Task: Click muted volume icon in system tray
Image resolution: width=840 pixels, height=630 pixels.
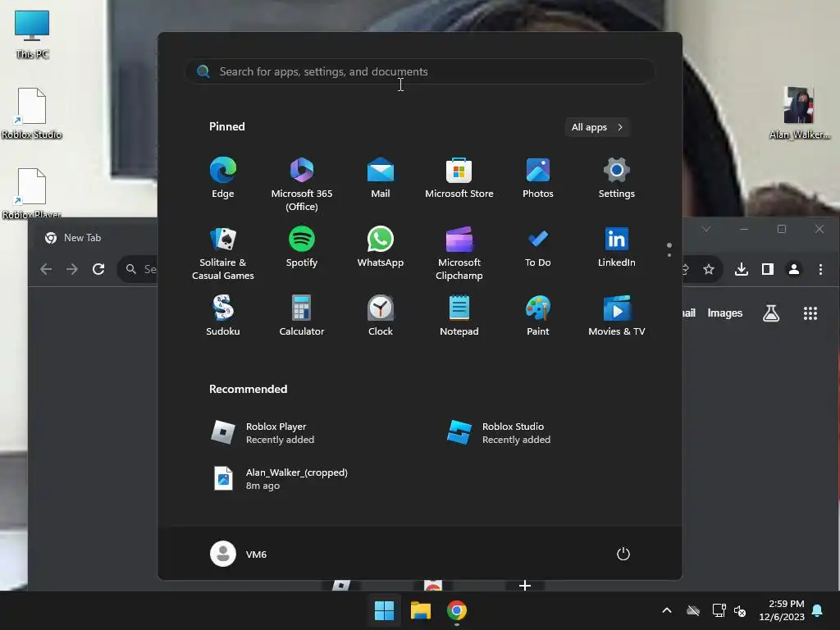Action: pos(741,610)
